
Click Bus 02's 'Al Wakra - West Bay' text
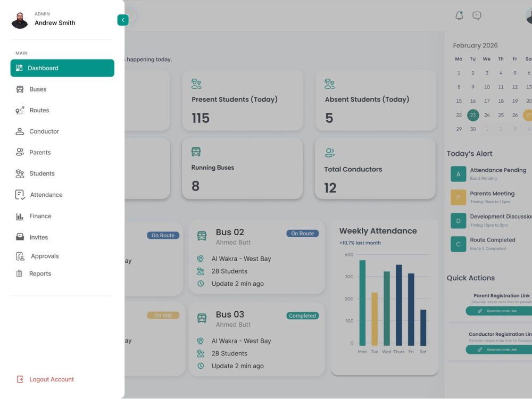pos(241,259)
